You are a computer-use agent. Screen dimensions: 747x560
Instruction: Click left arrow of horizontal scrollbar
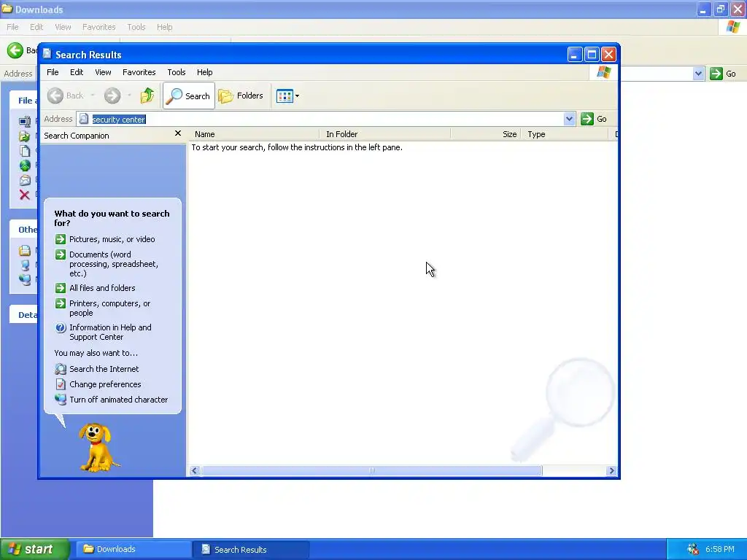(194, 471)
